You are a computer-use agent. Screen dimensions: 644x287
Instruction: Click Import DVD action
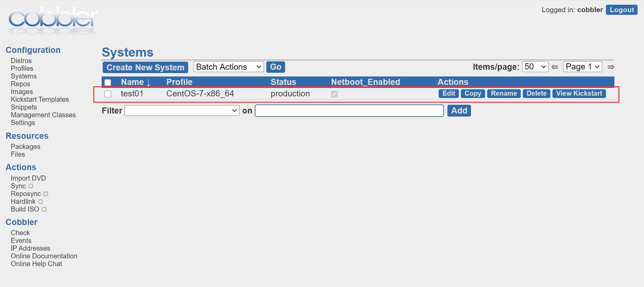point(28,178)
